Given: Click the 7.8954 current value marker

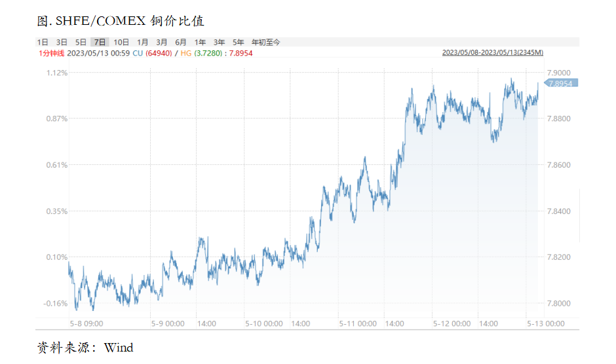Looking at the screenshot, I should coord(560,83).
